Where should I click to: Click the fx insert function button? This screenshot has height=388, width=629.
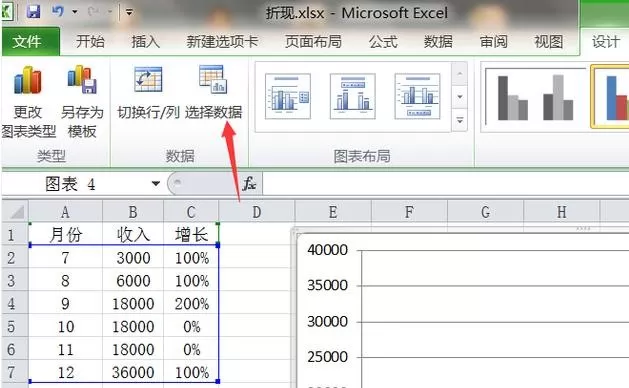249,184
